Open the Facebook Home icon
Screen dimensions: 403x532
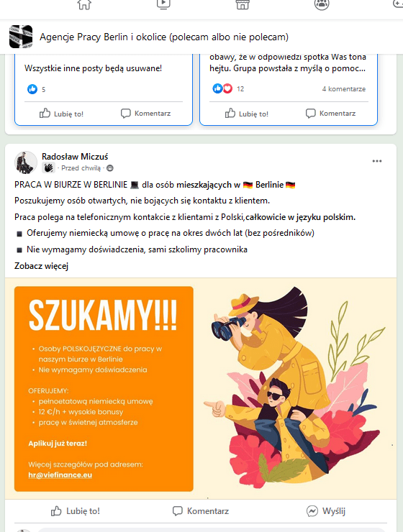84,4
